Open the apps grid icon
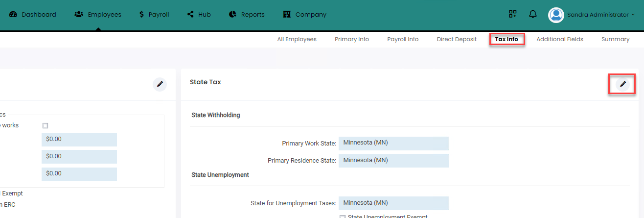The image size is (644, 218). click(x=513, y=14)
